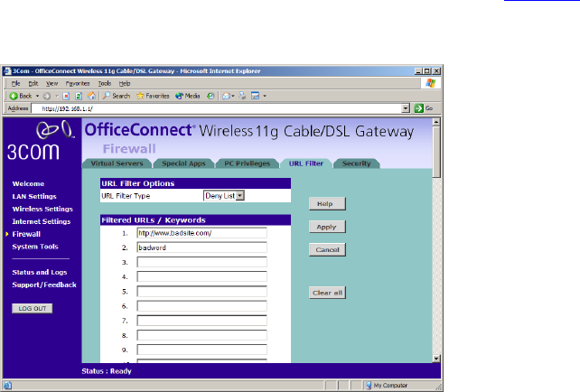Open the Edit icon dropdown arrow
This screenshot has width=580, height=392.
265,96
